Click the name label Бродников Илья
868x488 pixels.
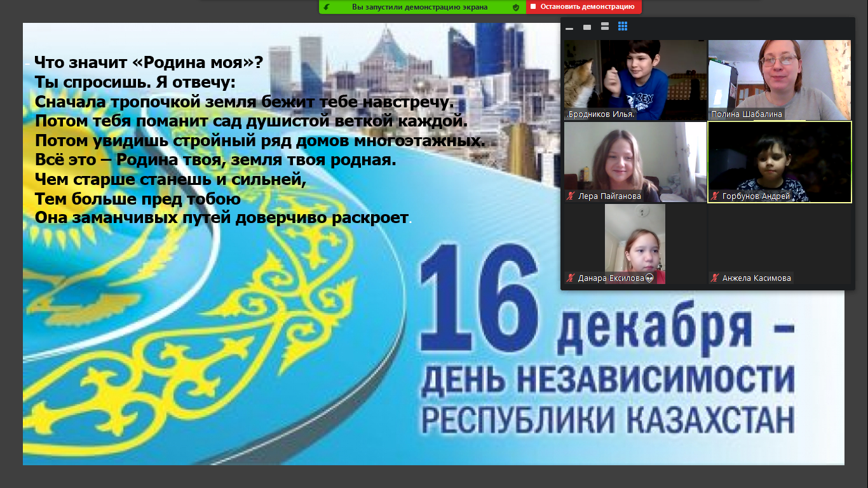[x=602, y=115]
